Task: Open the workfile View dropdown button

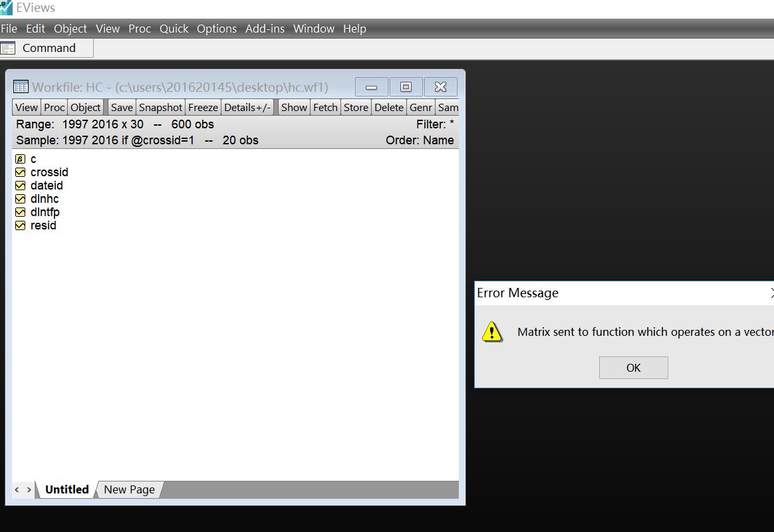Action: tap(27, 107)
